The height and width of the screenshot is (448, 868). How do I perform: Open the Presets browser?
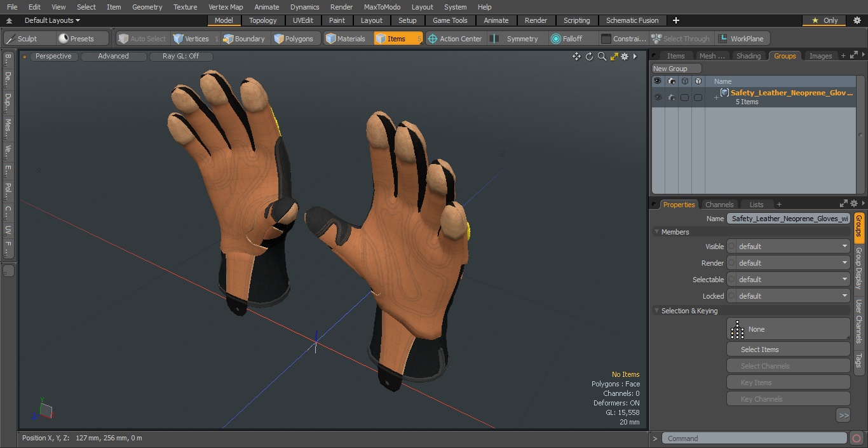83,39
